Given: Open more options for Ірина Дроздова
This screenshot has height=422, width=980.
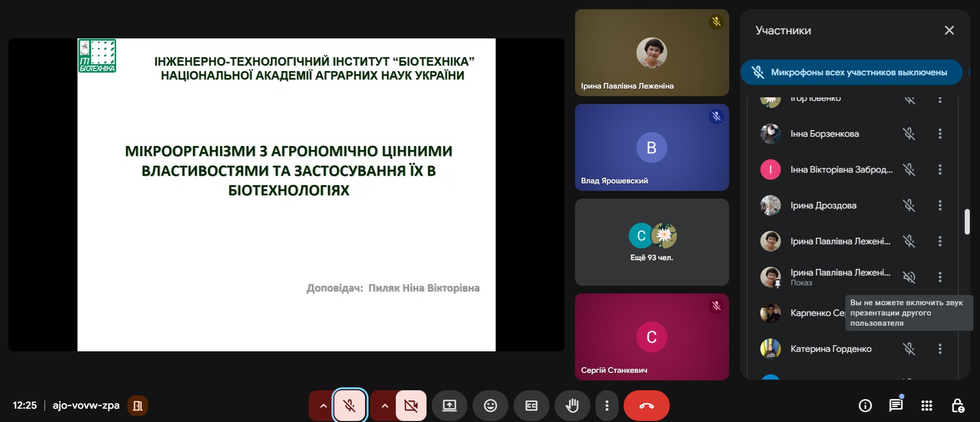Looking at the screenshot, I should pyautogui.click(x=940, y=205).
